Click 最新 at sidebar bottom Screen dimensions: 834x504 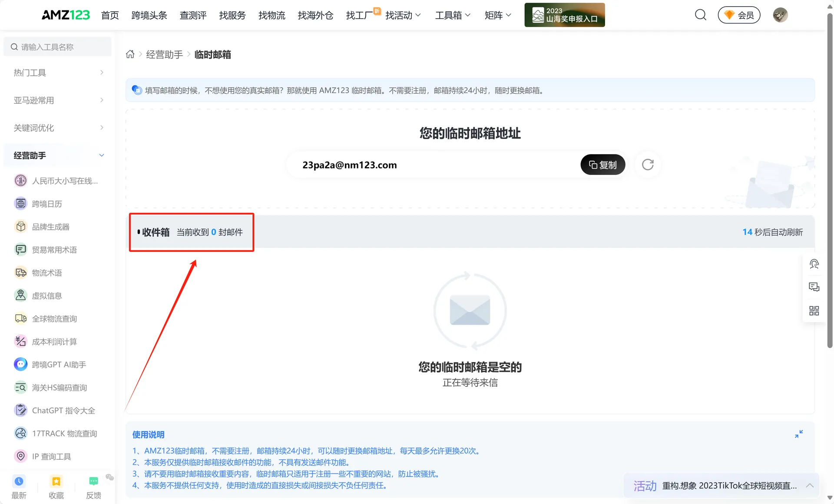coord(19,487)
